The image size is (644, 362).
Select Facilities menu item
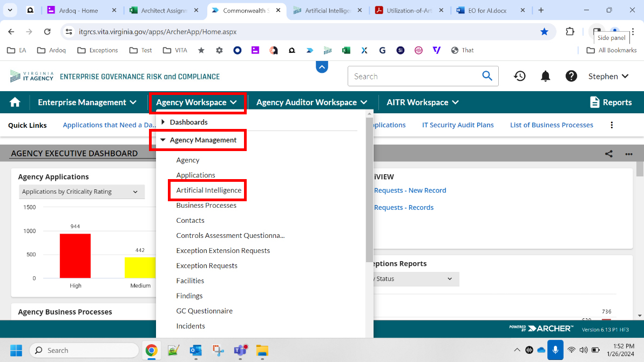click(190, 281)
